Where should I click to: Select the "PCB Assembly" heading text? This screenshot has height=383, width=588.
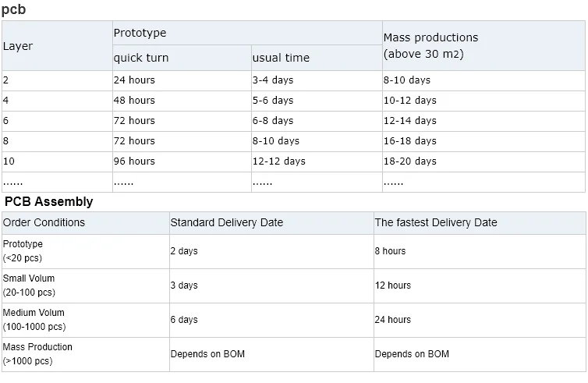[48, 202]
